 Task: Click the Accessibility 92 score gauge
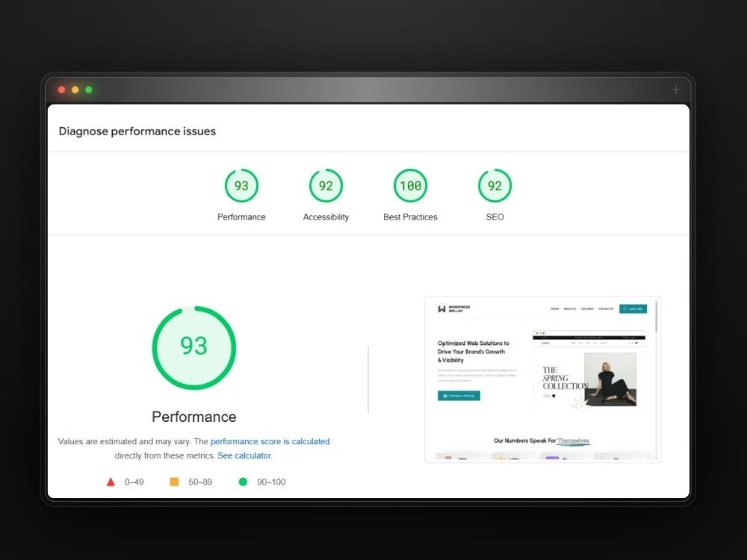coord(326,186)
